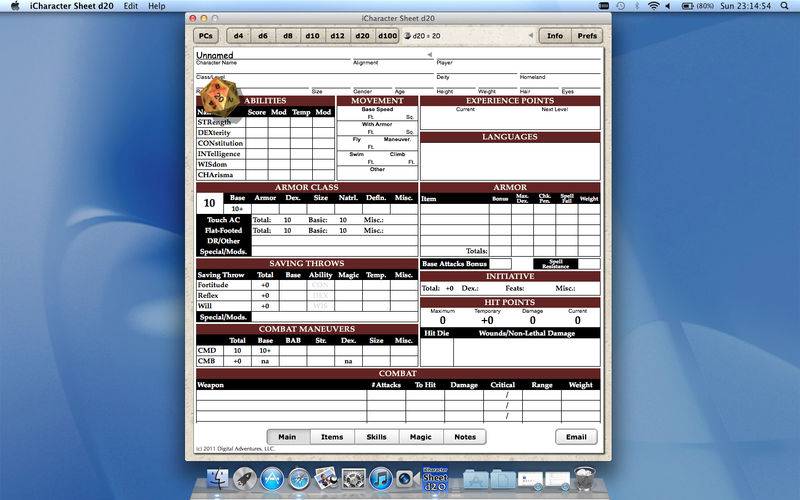Click the Email button
Screen dimensions: 800x500
pos(576,437)
